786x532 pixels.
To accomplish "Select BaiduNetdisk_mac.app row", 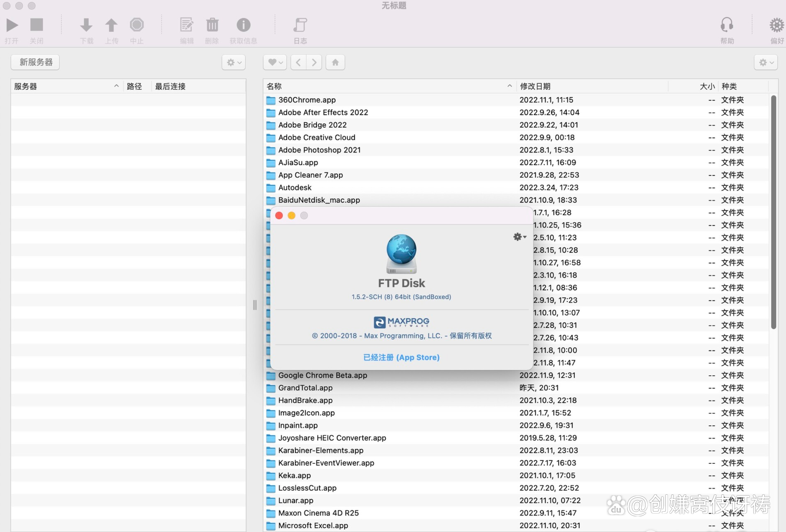I will [x=516, y=200].
